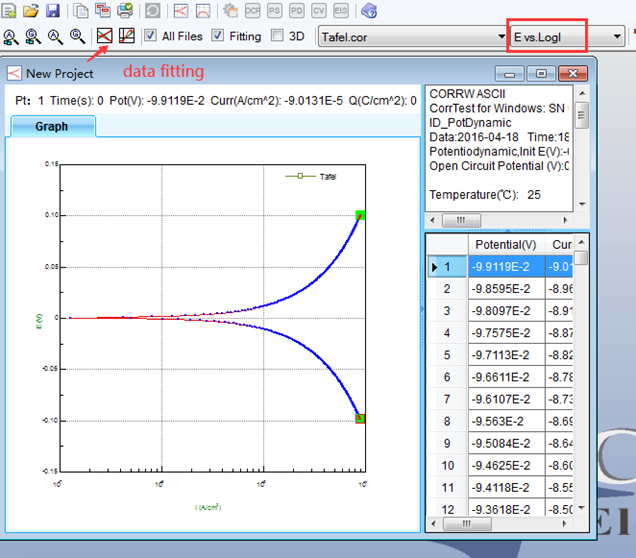The image size is (636, 558).
Task: Select cell -9.7113E-2 in row 5
Action: (506, 355)
